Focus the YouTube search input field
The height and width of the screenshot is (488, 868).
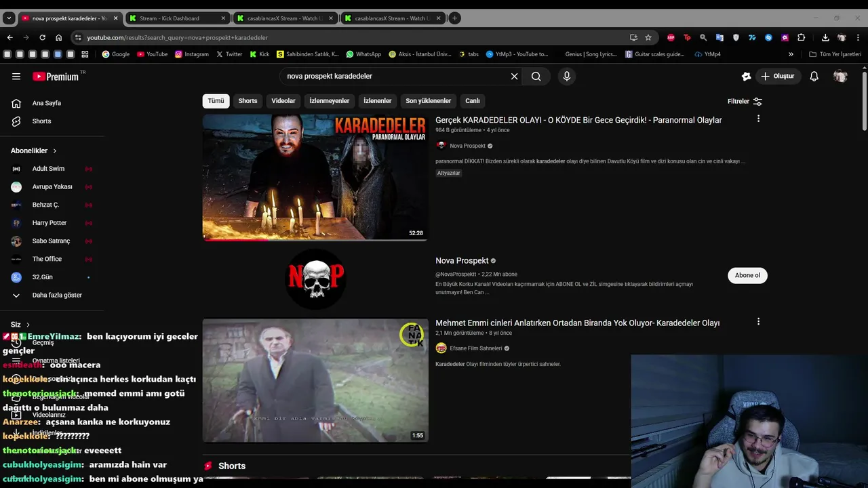[x=397, y=77]
